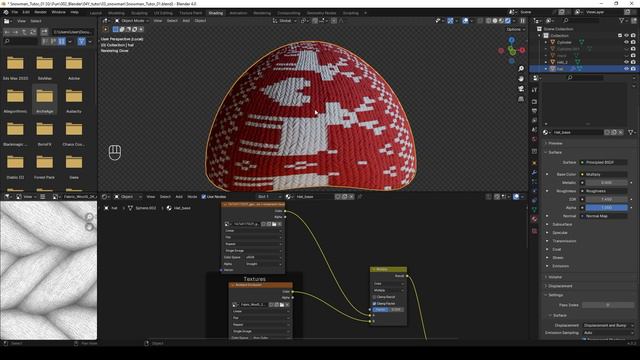
Task: Open the Displacement method dropdown
Action: pyautogui.click(x=608, y=325)
